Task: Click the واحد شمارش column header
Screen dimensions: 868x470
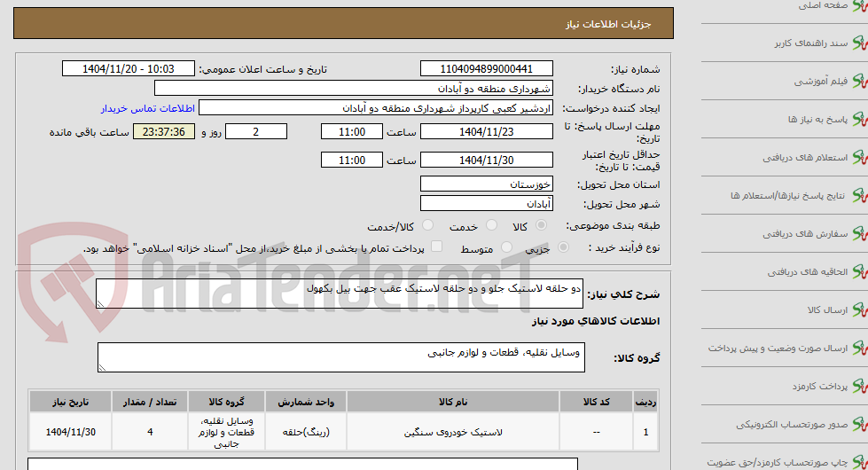Action: click(306, 402)
